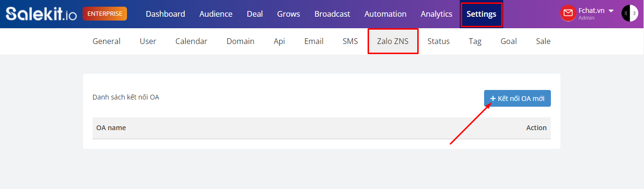Open the Api settings tab

(x=279, y=41)
